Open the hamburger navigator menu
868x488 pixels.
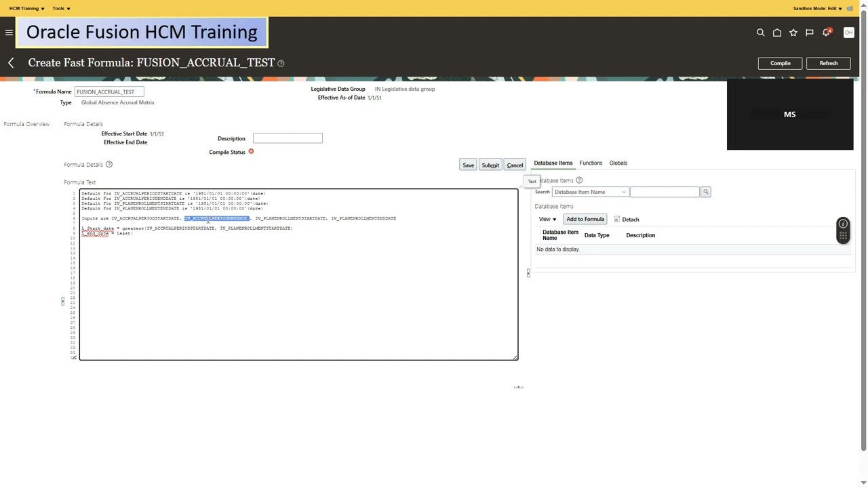(9, 33)
